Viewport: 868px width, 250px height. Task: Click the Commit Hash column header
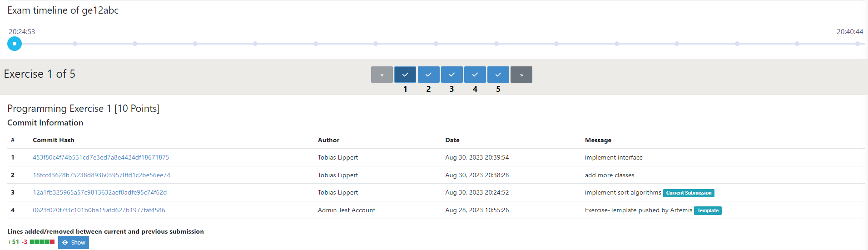[x=54, y=140]
